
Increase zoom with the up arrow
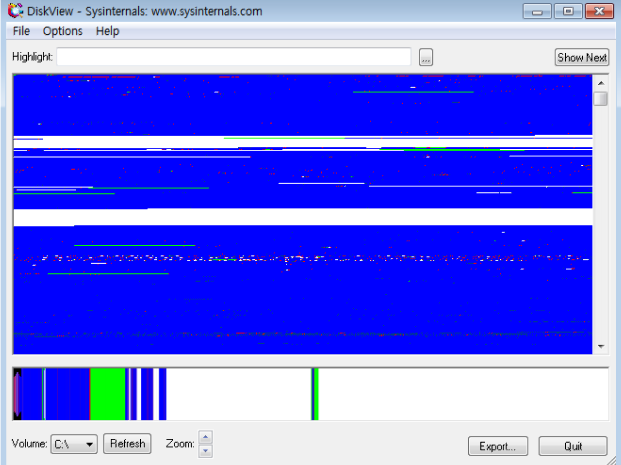(x=206, y=437)
